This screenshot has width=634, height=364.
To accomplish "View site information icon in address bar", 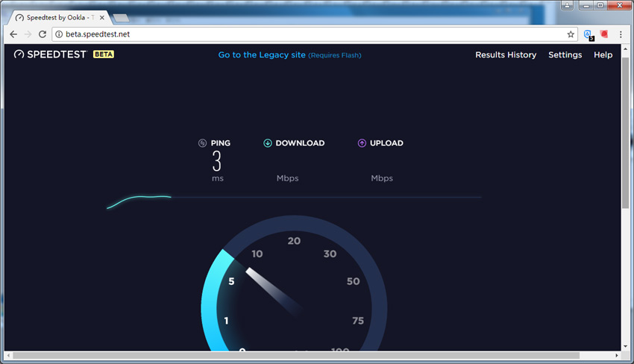I will (x=59, y=34).
